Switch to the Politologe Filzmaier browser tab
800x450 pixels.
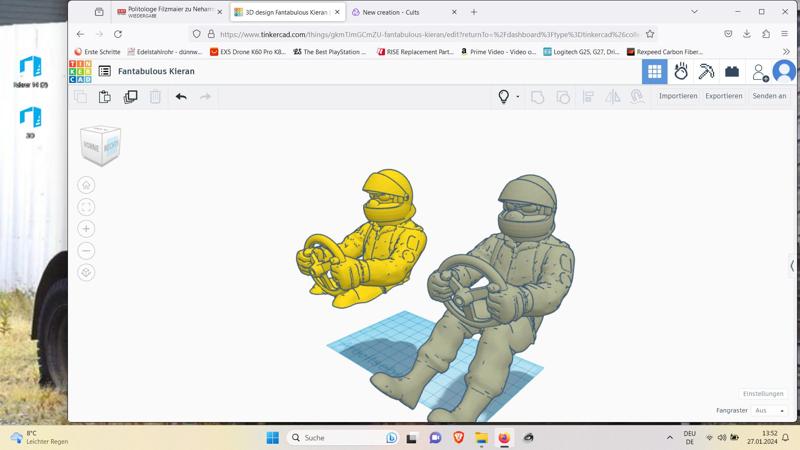169,12
